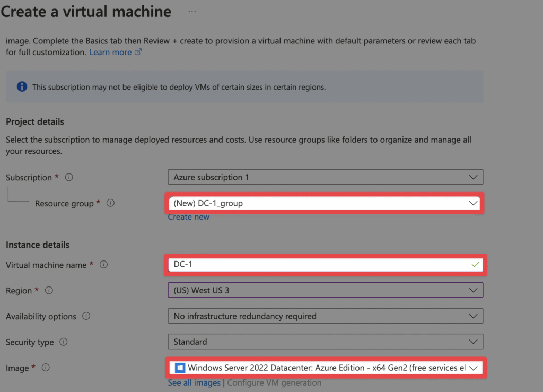Expand the Region West US 3 dropdown
The image size is (543, 392).
click(x=325, y=290)
